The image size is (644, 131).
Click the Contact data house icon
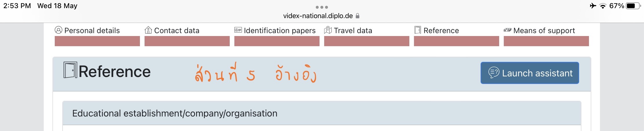148,30
